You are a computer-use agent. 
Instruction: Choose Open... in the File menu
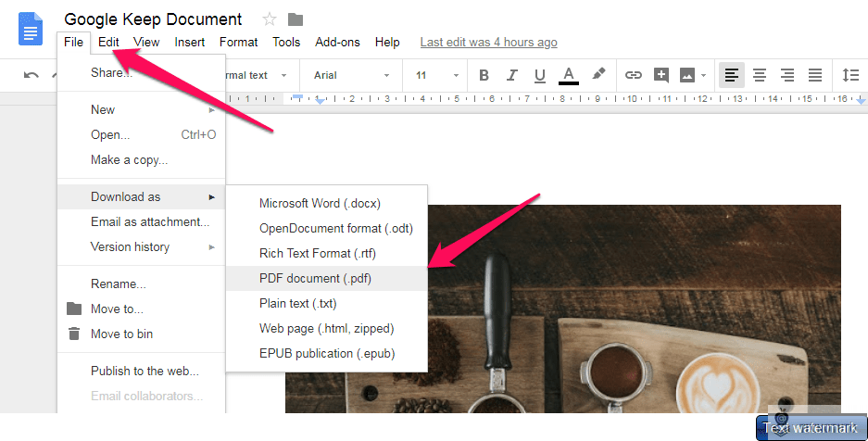click(x=142, y=134)
